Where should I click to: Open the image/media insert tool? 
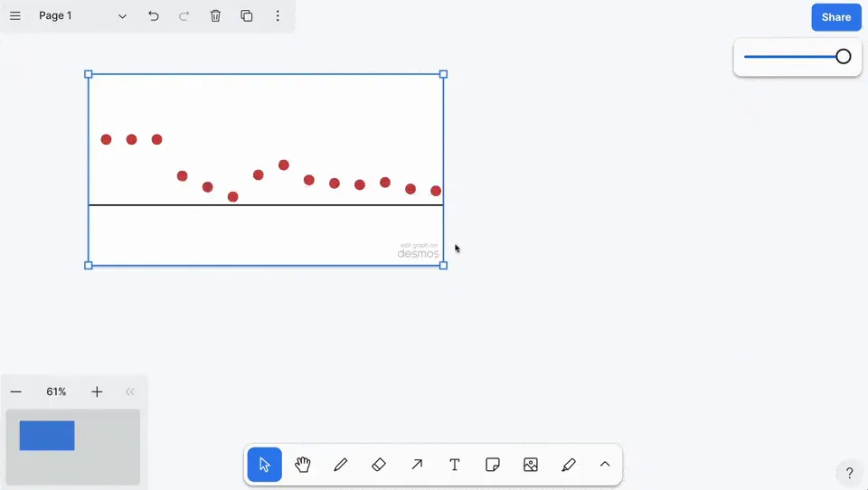pyautogui.click(x=531, y=465)
